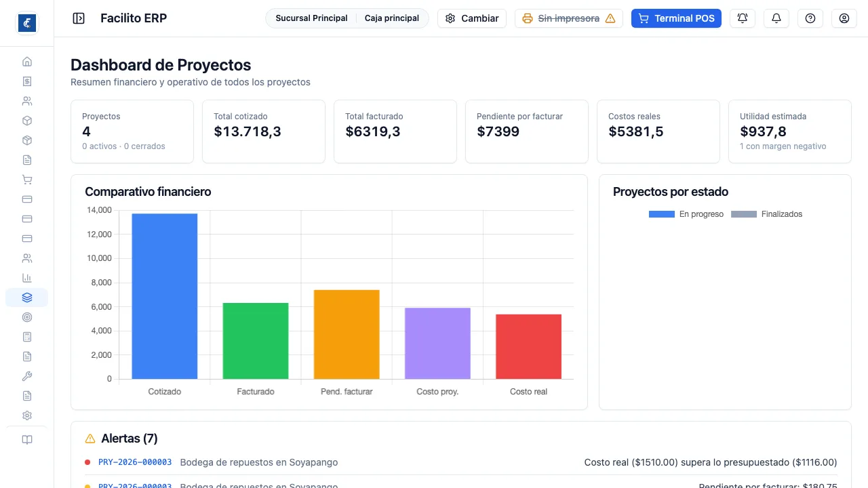The height and width of the screenshot is (488, 868).
Task: Open the help question mark icon
Action: 810,18
